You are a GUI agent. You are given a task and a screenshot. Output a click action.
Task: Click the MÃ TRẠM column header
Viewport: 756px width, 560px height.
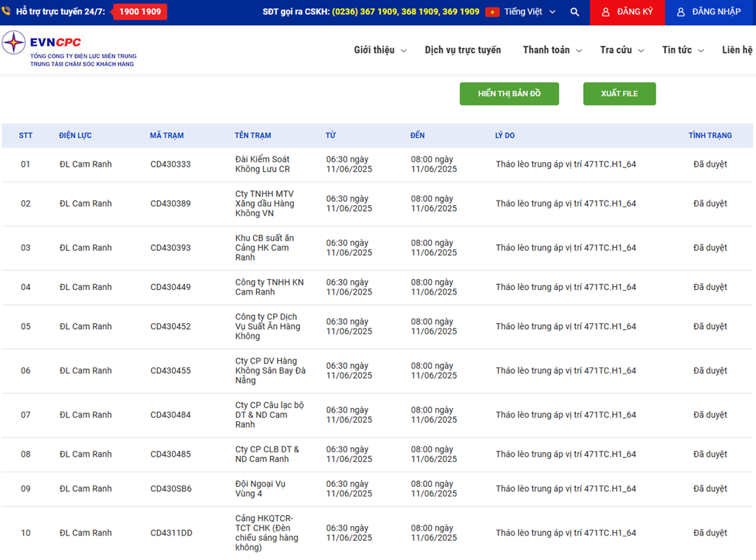pyautogui.click(x=167, y=136)
